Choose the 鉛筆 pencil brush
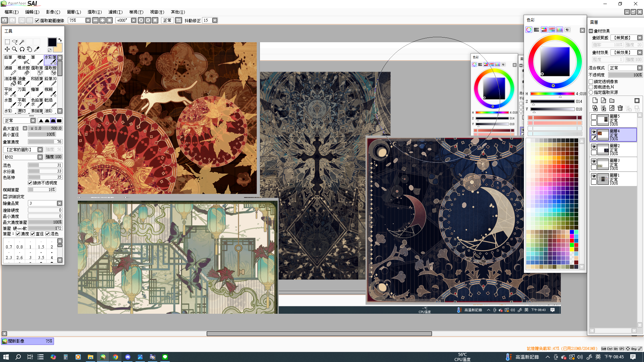Viewport: 644px width, 362px height. (10, 60)
